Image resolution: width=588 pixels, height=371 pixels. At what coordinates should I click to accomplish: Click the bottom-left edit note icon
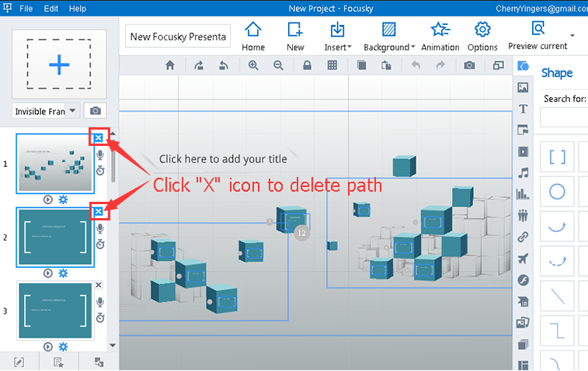19,362
